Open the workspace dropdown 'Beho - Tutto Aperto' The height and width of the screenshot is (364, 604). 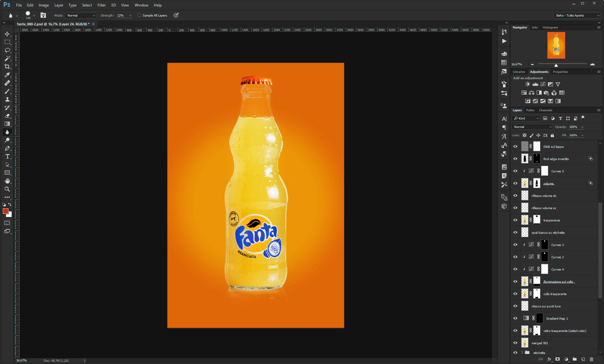pyautogui.click(x=577, y=15)
